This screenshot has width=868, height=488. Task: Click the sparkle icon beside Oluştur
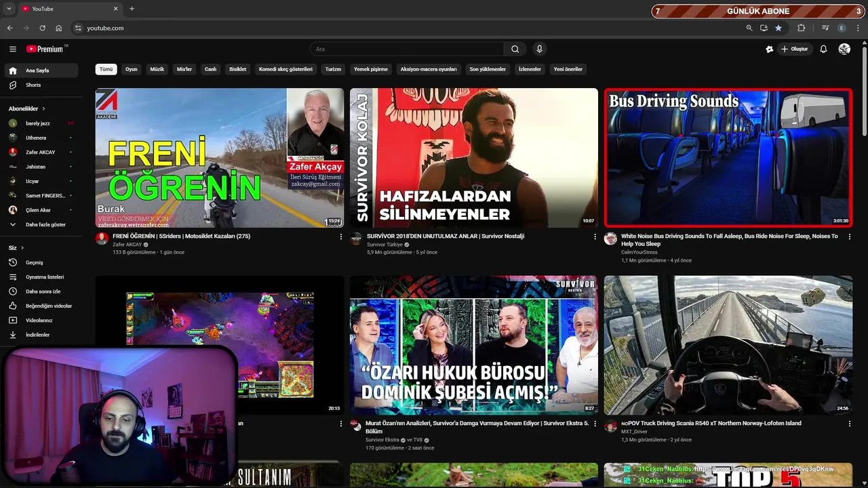pyautogui.click(x=769, y=49)
